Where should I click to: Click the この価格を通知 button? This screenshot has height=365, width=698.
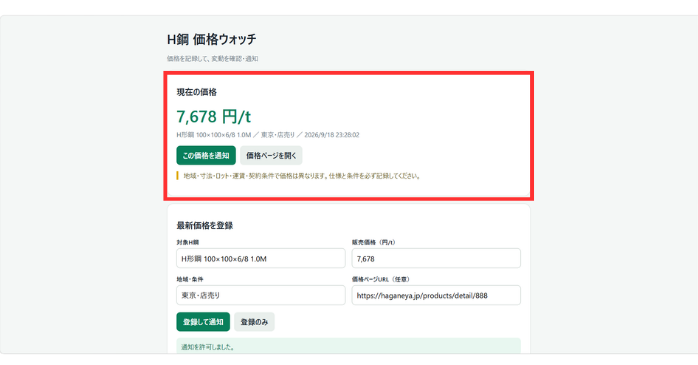coord(206,155)
